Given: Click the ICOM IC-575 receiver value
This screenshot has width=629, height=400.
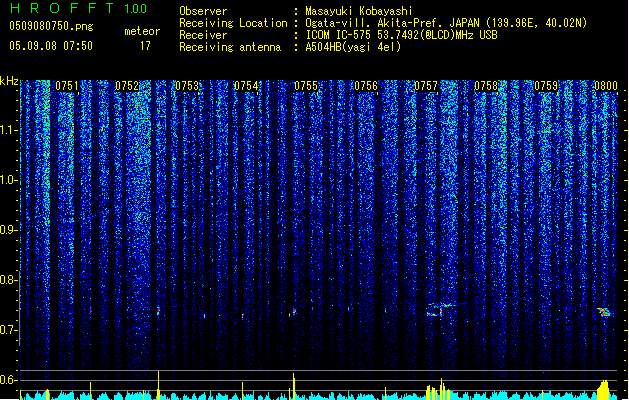Looking at the screenshot, I should pyautogui.click(x=402, y=35).
